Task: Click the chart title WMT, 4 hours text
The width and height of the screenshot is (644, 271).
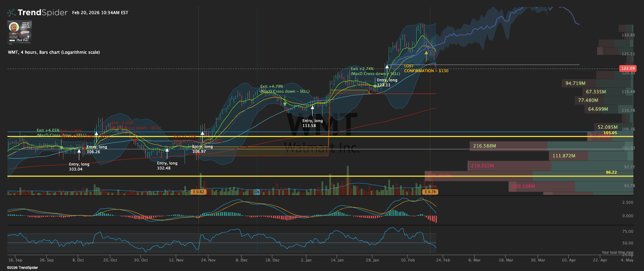Action: (x=54, y=52)
